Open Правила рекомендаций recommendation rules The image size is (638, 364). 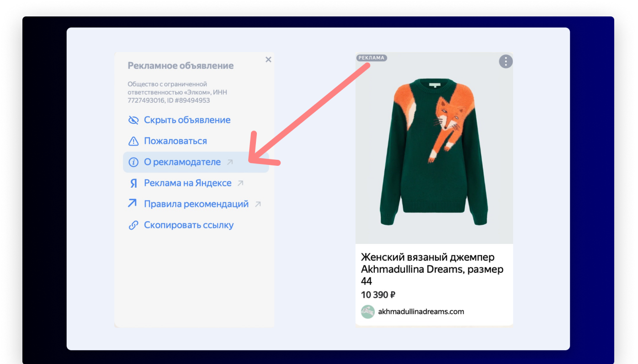(196, 204)
